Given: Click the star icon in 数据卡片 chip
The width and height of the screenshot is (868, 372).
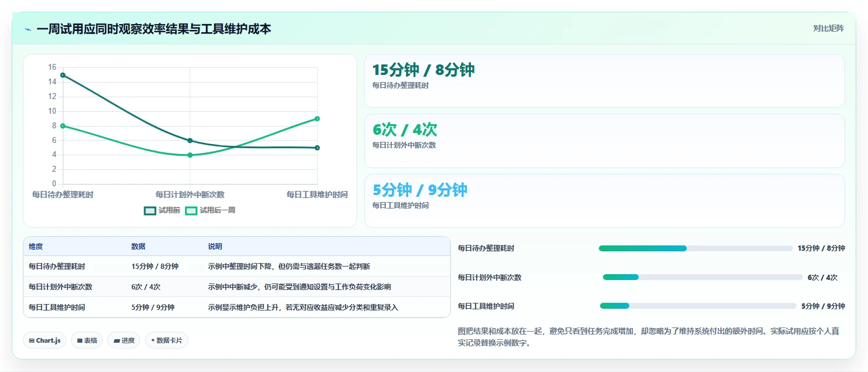Looking at the screenshot, I should click(x=153, y=340).
